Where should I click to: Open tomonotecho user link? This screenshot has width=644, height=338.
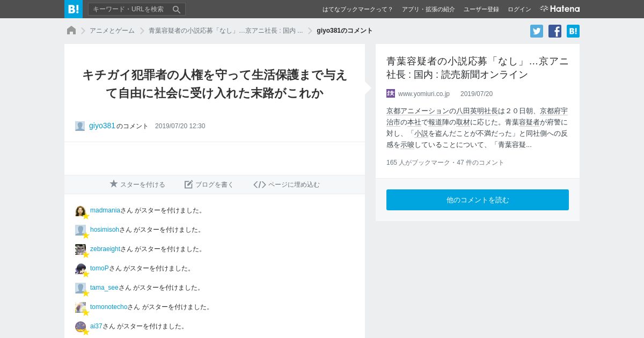[x=108, y=307]
